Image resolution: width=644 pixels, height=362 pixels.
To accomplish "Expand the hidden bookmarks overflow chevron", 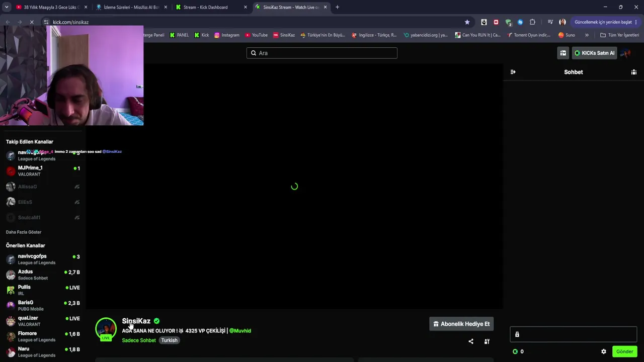I will 587,35.
